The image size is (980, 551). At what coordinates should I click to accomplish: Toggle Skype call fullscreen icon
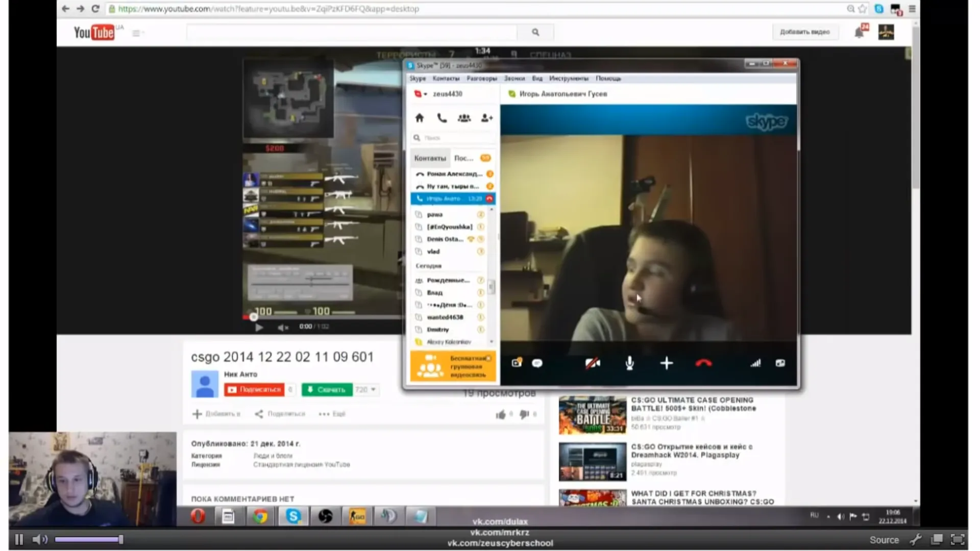pyautogui.click(x=780, y=363)
